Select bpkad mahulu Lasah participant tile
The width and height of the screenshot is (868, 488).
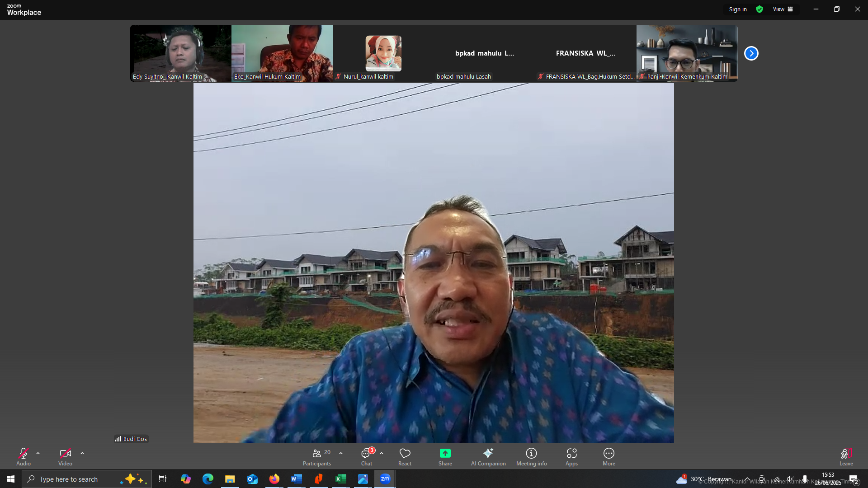click(x=485, y=53)
